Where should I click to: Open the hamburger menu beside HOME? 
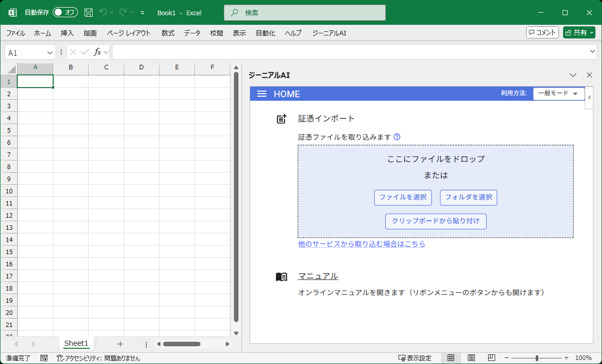click(x=262, y=94)
